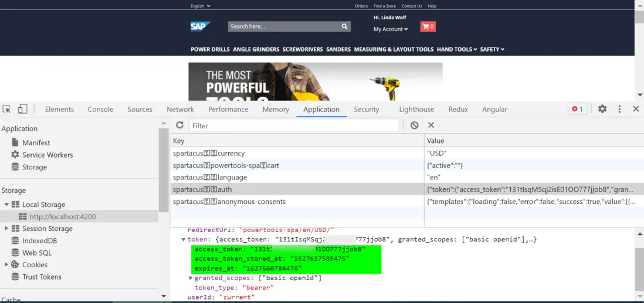Click the "USD" value cell

click(534, 153)
